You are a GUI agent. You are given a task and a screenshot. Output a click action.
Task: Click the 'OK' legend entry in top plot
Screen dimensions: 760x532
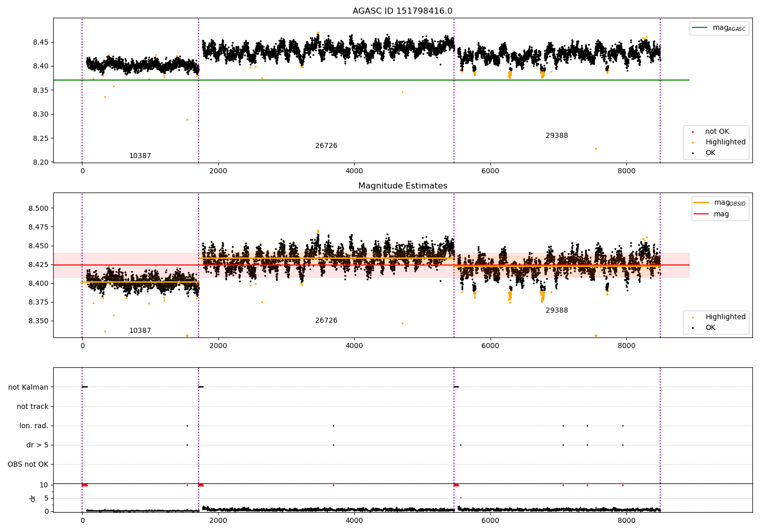[x=704, y=153]
